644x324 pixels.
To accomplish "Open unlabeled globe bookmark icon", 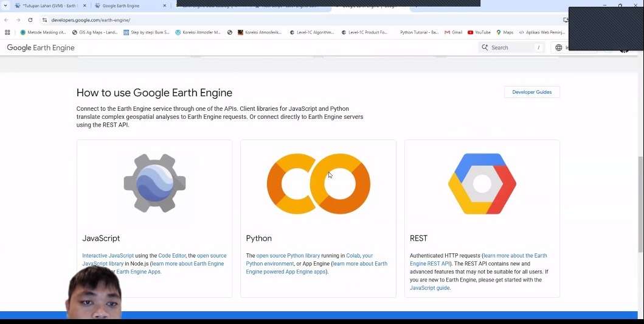I will 230,32.
